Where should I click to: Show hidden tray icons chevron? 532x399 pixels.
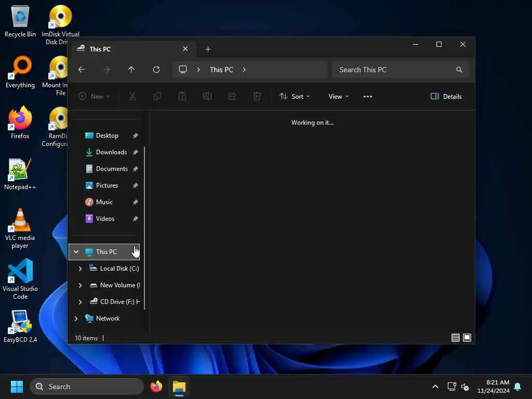(x=435, y=387)
